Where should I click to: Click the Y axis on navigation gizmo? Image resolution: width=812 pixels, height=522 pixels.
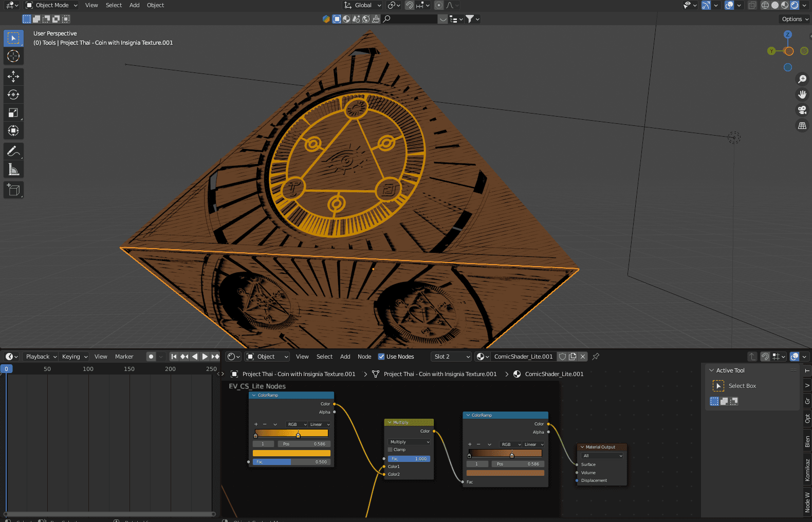[771, 51]
